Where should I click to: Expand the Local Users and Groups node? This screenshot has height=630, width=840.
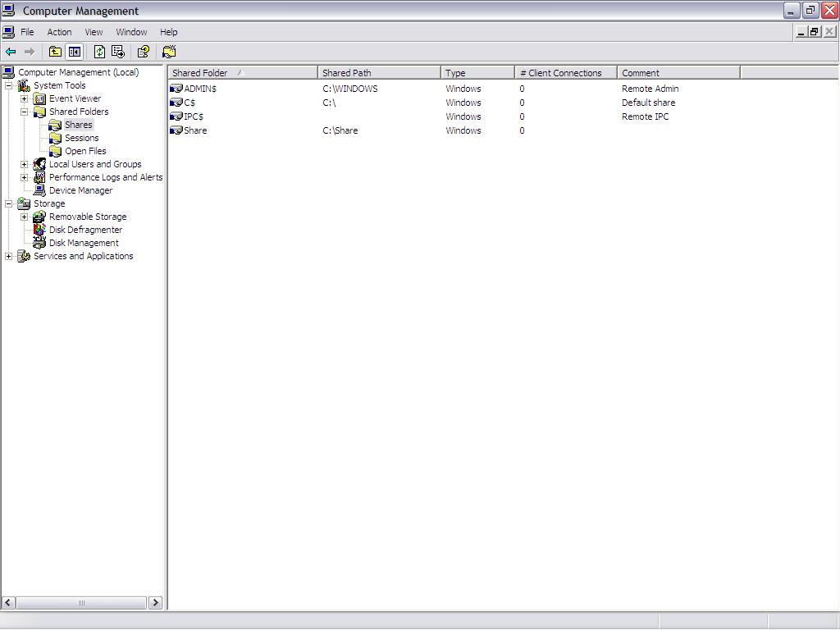tap(24, 164)
